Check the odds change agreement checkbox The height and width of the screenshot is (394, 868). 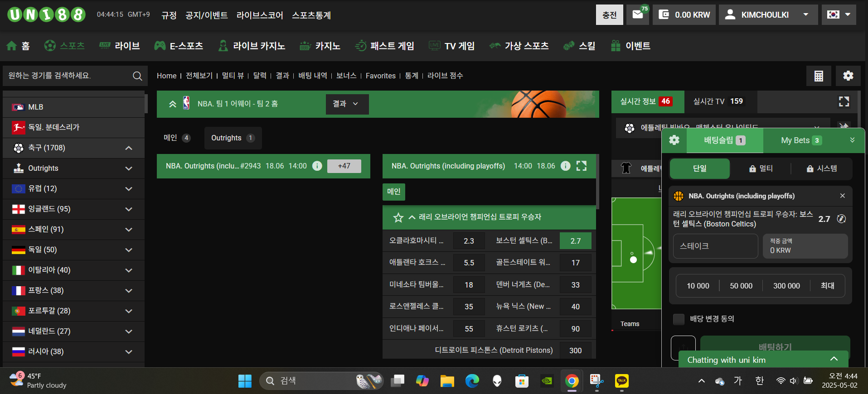coord(679,319)
